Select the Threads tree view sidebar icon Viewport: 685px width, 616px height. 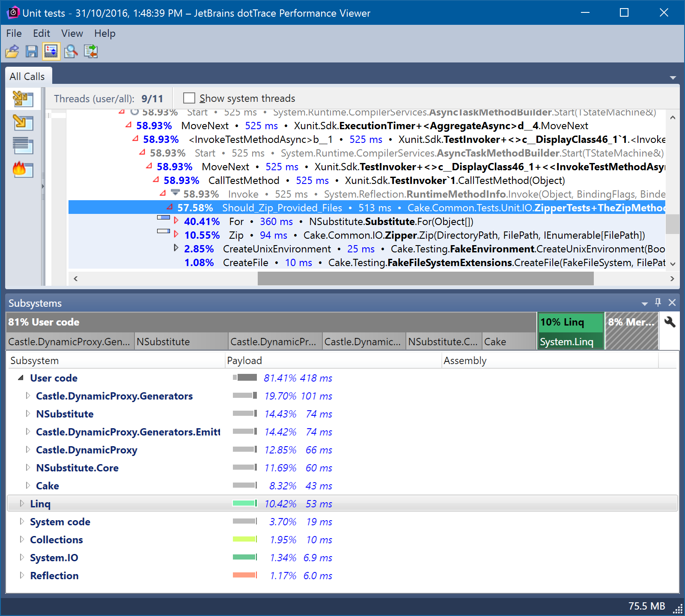click(23, 99)
